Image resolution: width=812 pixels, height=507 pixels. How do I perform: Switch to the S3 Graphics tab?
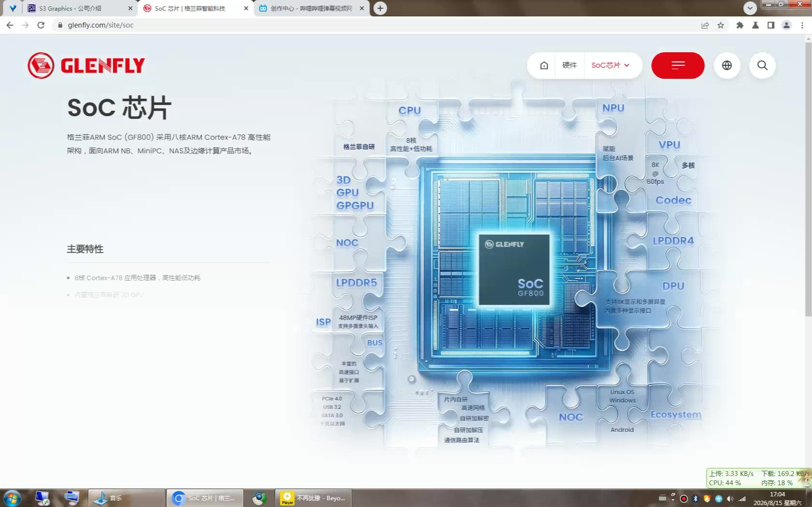[80, 8]
